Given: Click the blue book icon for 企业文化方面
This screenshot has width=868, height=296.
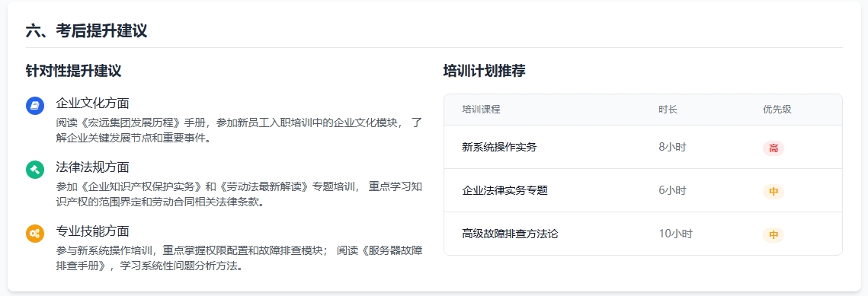Looking at the screenshot, I should tap(35, 106).
